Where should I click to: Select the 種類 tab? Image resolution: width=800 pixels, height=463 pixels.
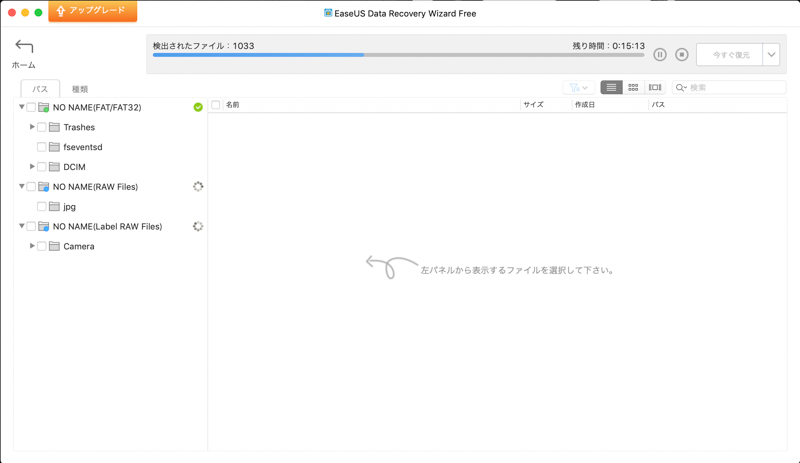click(x=80, y=89)
